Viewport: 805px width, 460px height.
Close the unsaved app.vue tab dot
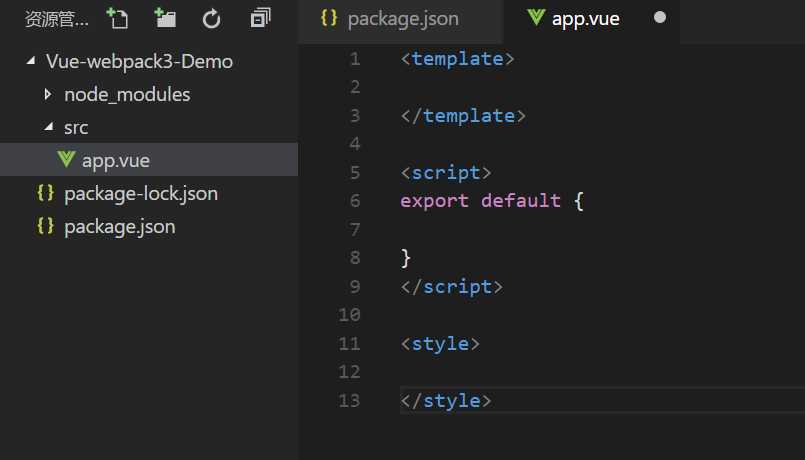(660, 17)
